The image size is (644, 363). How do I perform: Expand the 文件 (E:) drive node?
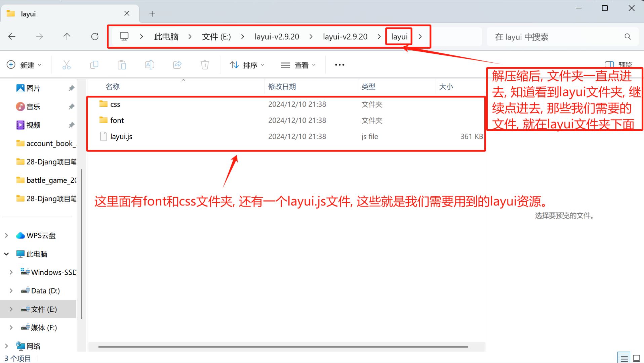[x=11, y=309]
